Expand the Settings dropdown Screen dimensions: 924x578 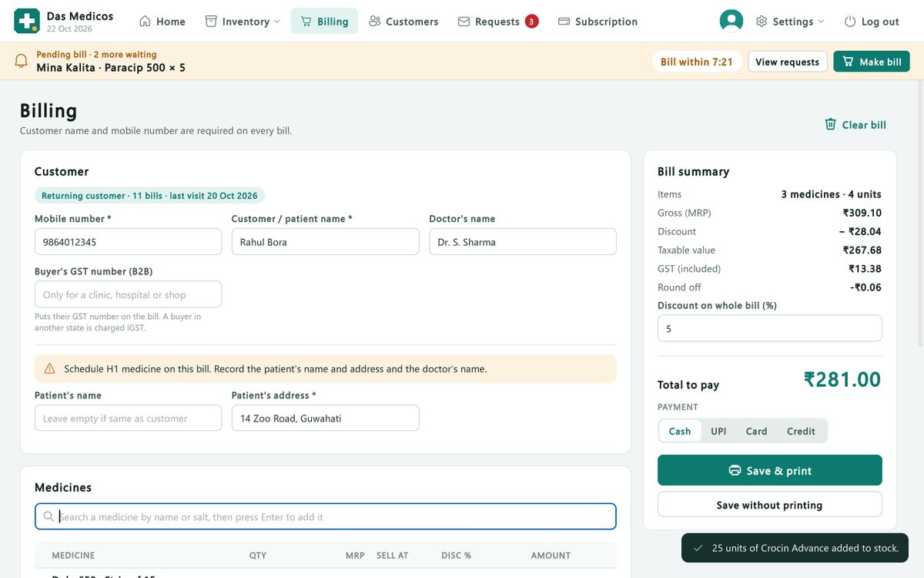pyautogui.click(x=790, y=22)
